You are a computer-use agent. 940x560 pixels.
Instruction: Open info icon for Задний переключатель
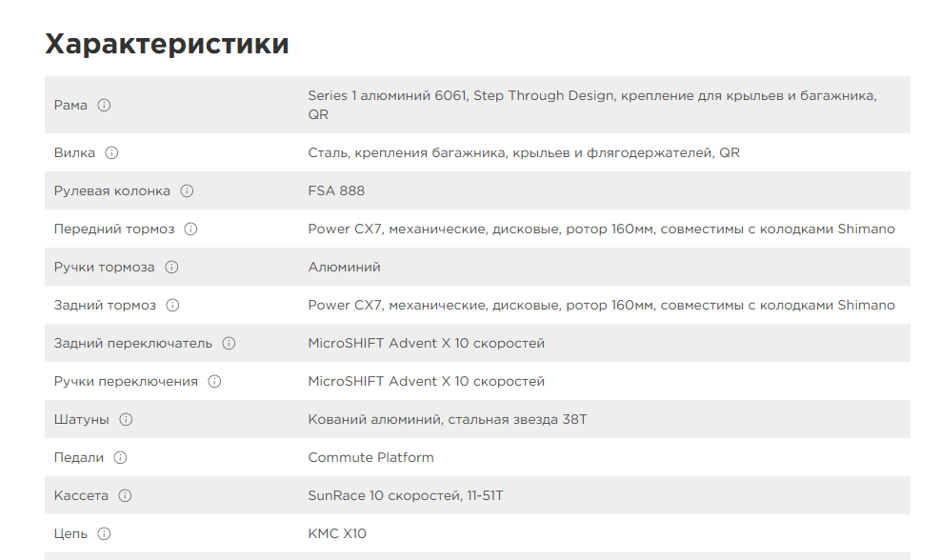pos(230,343)
